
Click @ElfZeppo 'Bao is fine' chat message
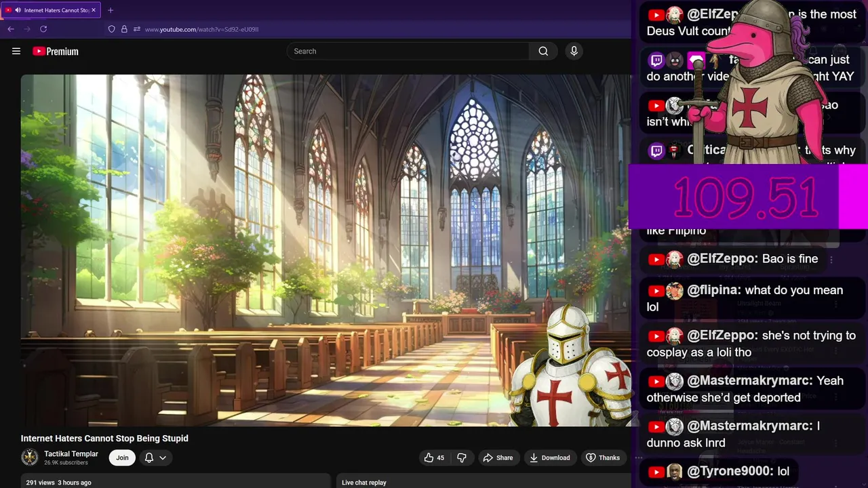(x=733, y=259)
